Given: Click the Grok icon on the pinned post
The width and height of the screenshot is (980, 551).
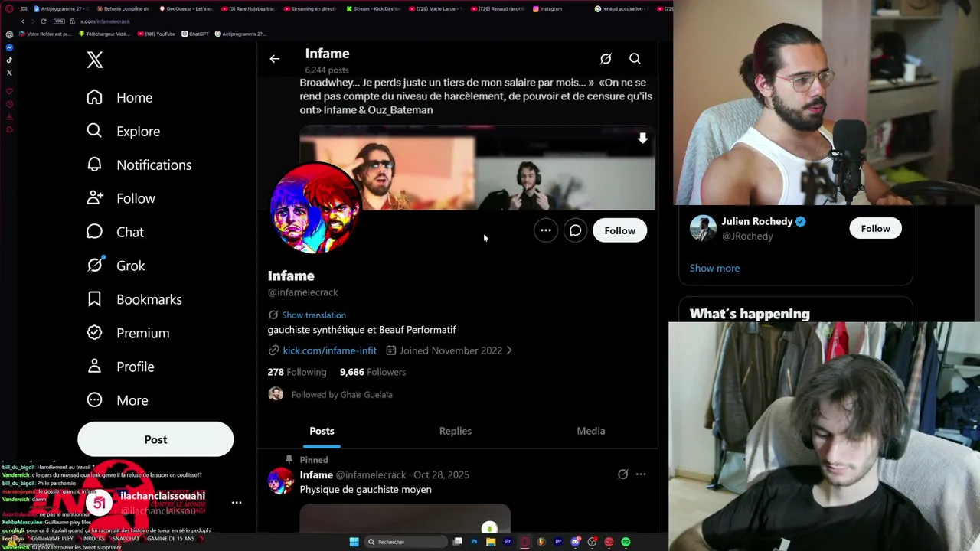Looking at the screenshot, I should tap(623, 474).
